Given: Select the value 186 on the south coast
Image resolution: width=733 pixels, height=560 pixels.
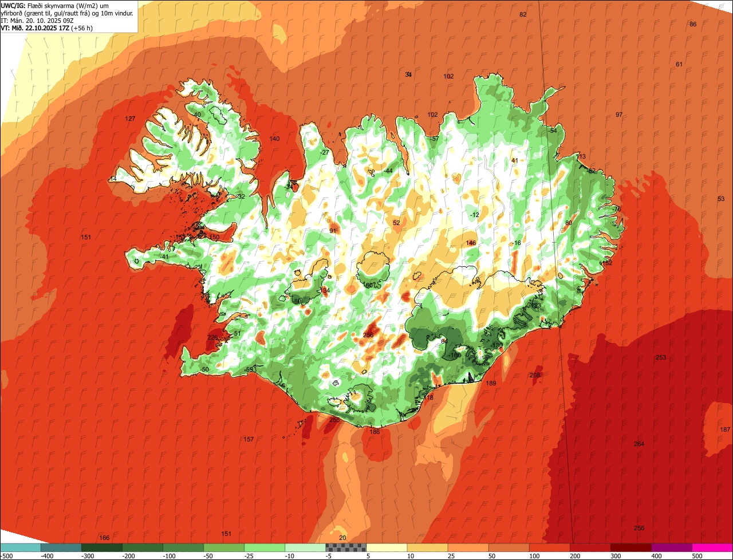Looking at the screenshot, I should (375, 432).
